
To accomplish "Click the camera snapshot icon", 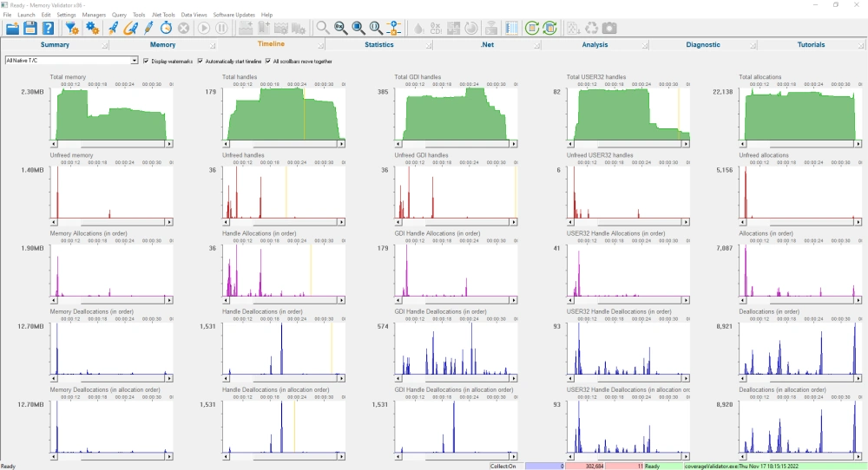I will point(609,29).
